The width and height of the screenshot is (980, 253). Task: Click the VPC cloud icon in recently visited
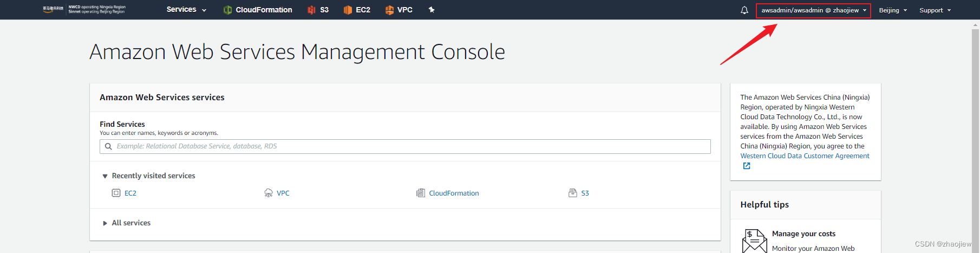click(269, 193)
